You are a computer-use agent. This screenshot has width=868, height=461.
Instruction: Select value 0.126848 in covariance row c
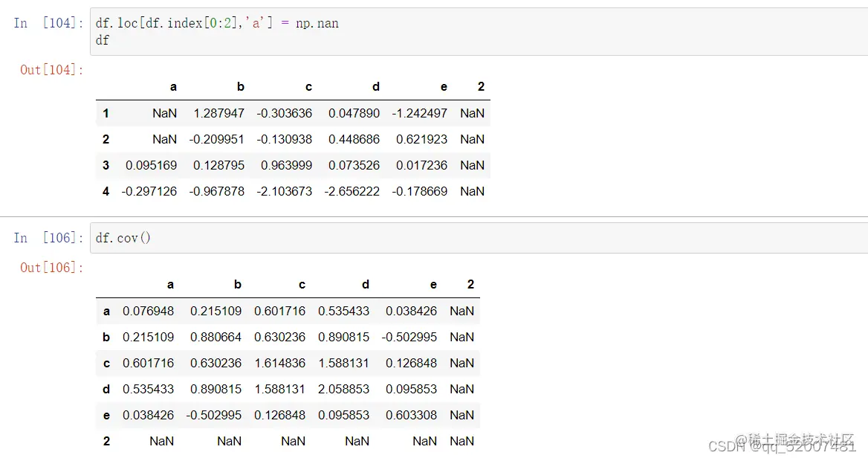pyautogui.click(x=411, y=364)
